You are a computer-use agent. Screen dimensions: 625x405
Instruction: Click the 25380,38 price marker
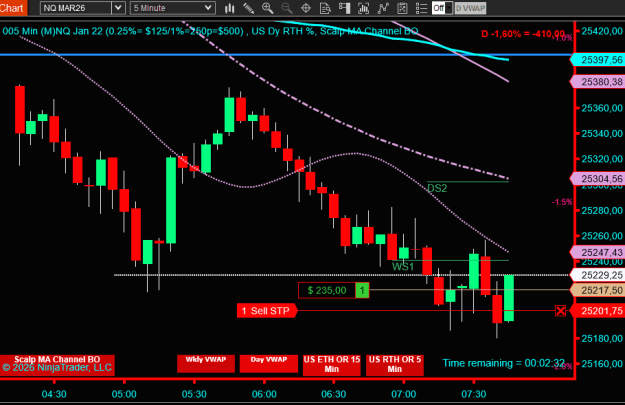coord(597,82)
